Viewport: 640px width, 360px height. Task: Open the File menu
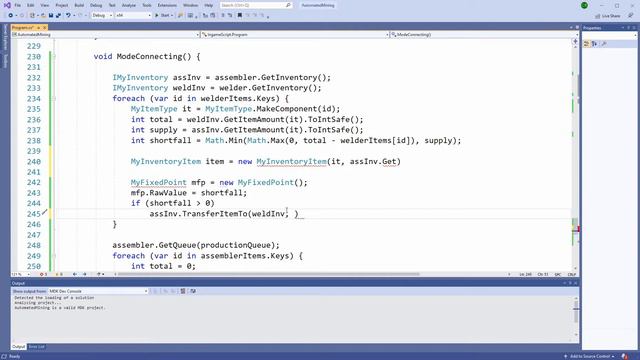[18, 5]
